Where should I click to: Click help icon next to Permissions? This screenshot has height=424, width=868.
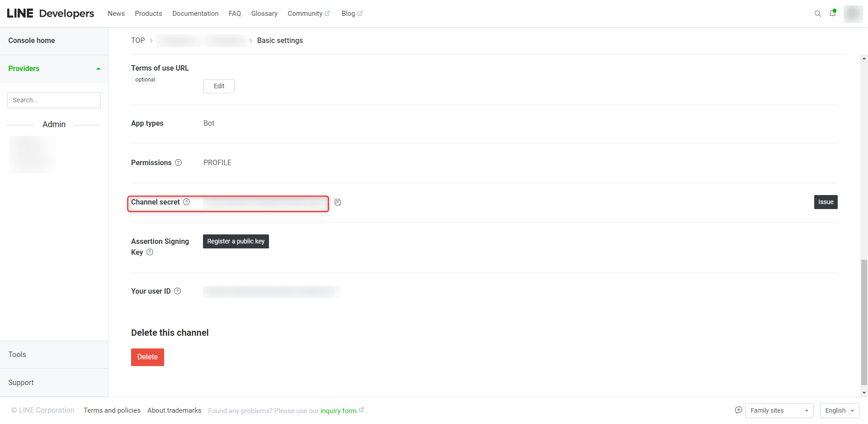pos(179,162)
